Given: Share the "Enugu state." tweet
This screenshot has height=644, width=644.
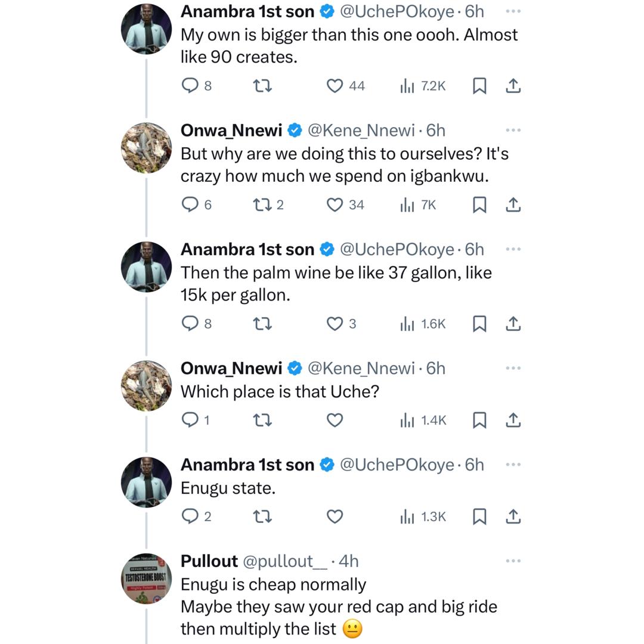Looking at the screenshot, I should [513, 516].
